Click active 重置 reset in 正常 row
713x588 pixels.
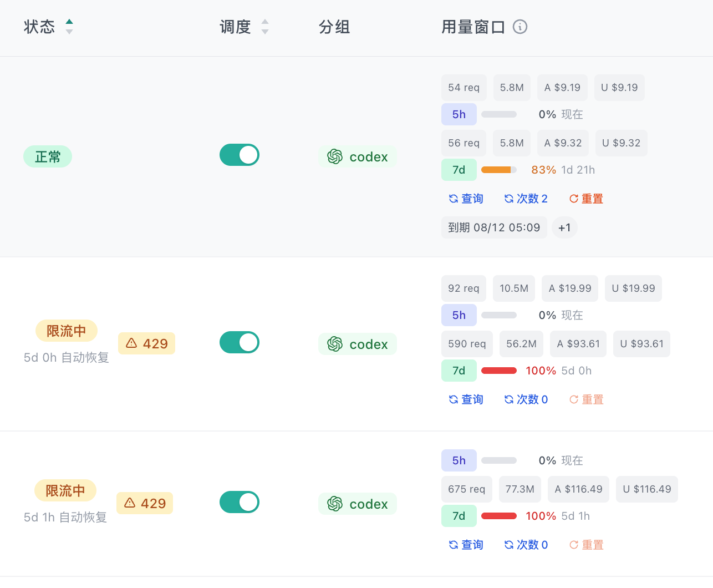coord(586,199)
